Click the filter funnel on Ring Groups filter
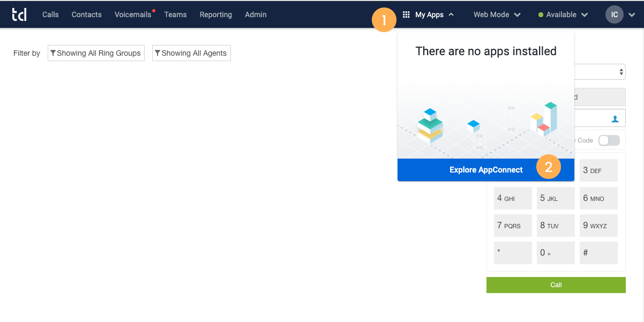Viewport: 644px width, 322px height. coord(53,53)
